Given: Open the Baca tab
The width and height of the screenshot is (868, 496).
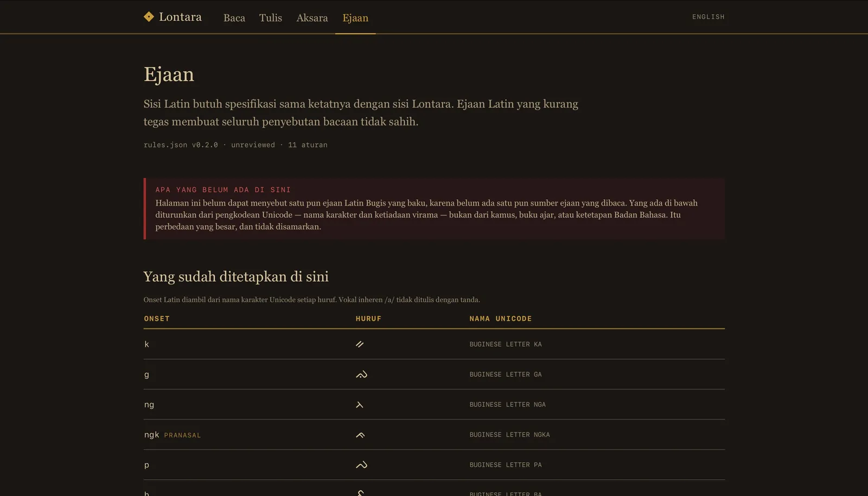Looking at the screenshot, I should (234, 18).
